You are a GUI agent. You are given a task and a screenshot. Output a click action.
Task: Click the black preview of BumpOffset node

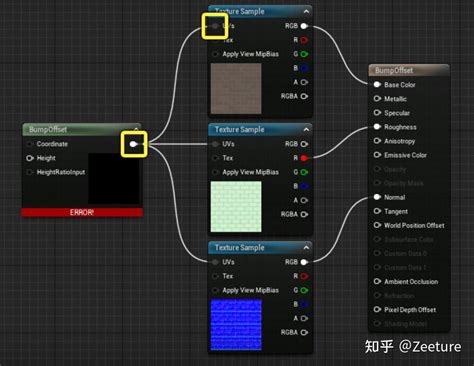coord(113,178)
